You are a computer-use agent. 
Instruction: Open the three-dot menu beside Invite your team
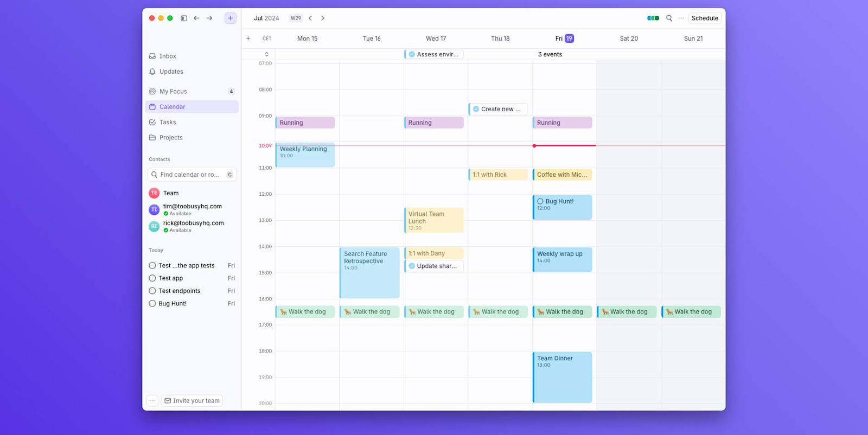click(152, 401)
